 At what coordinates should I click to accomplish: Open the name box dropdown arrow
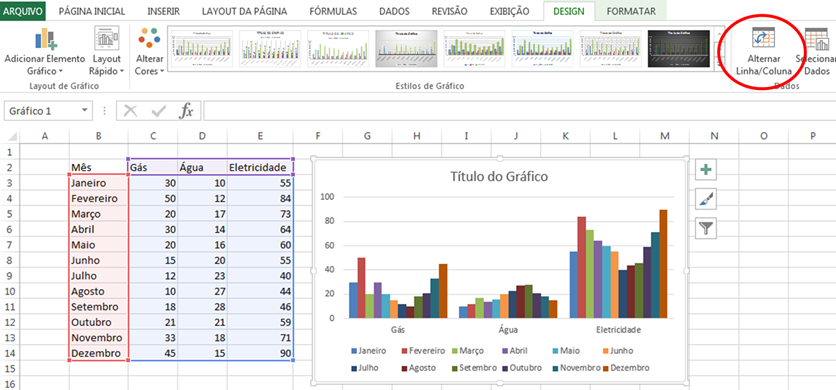84,110
